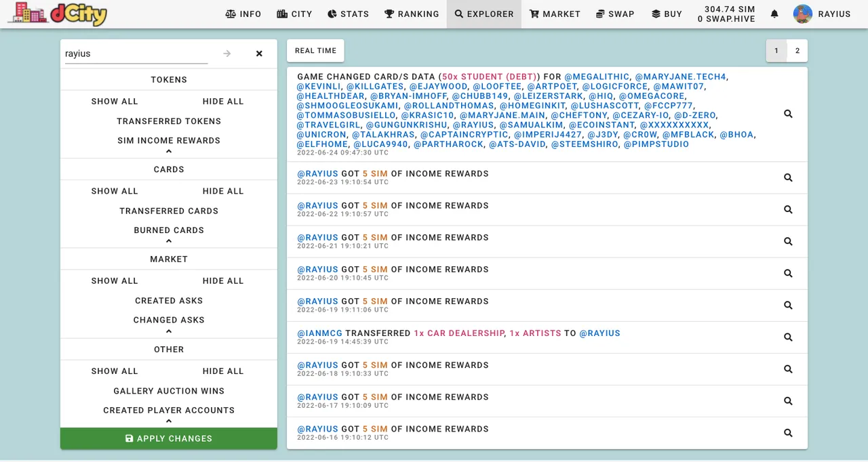Viewport: 868px width, 462px height.
Task: Toggle Created Player Accounts filter
Action: (169, 411)
